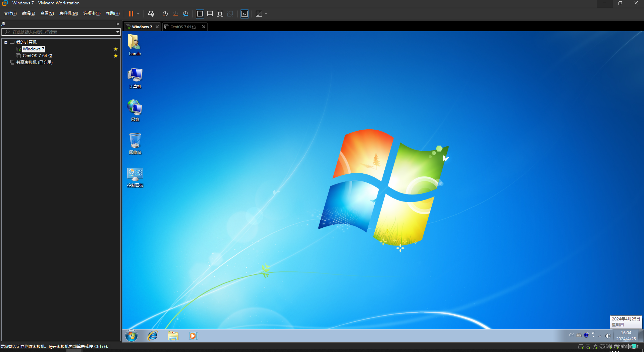Open the stretch display dropdown arrow
The image size is (644, 352).
266,14
